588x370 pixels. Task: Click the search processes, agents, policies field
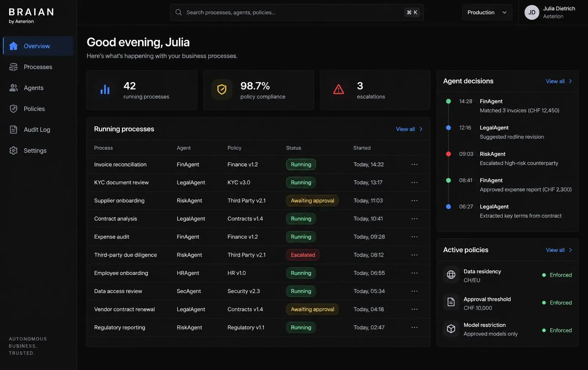coord(297,12)
